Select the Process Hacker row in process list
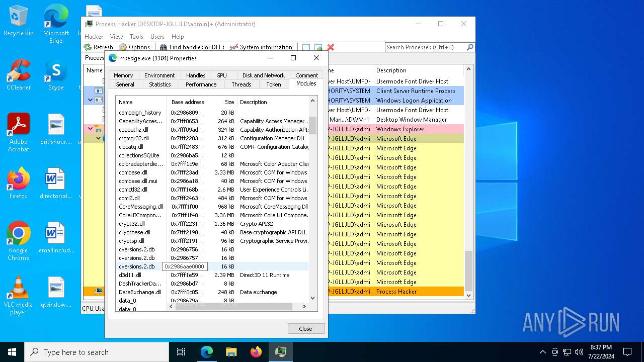The height and width of the screenshot is (362, 644). (x=273, y=292)
